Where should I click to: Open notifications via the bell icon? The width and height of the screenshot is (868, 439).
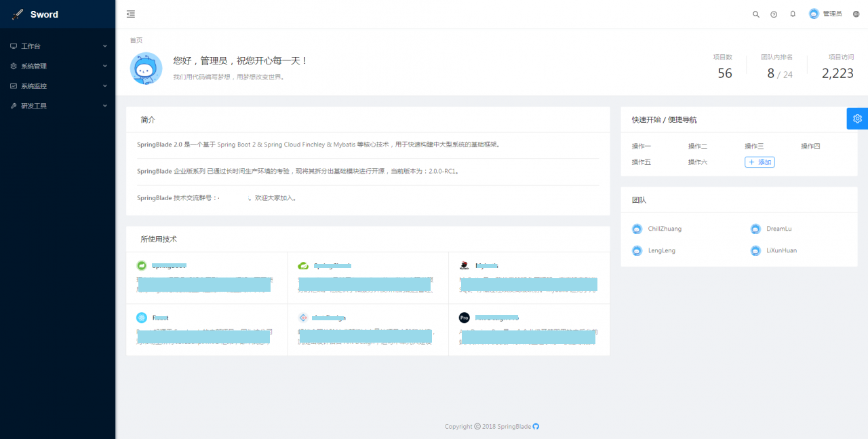click(793, 14)
